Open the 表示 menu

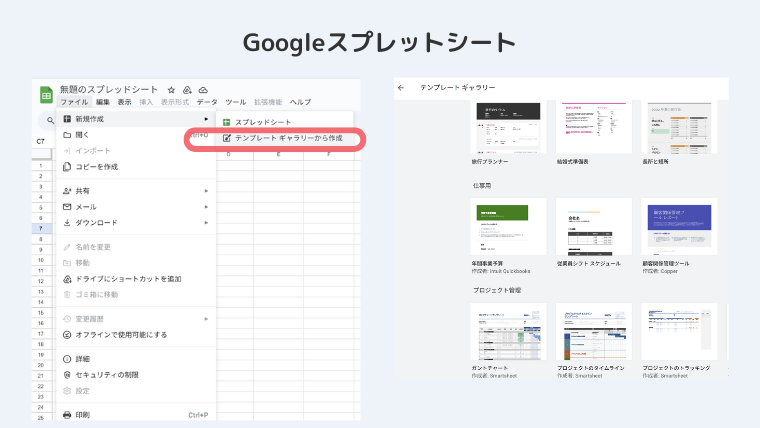point(125,102)
